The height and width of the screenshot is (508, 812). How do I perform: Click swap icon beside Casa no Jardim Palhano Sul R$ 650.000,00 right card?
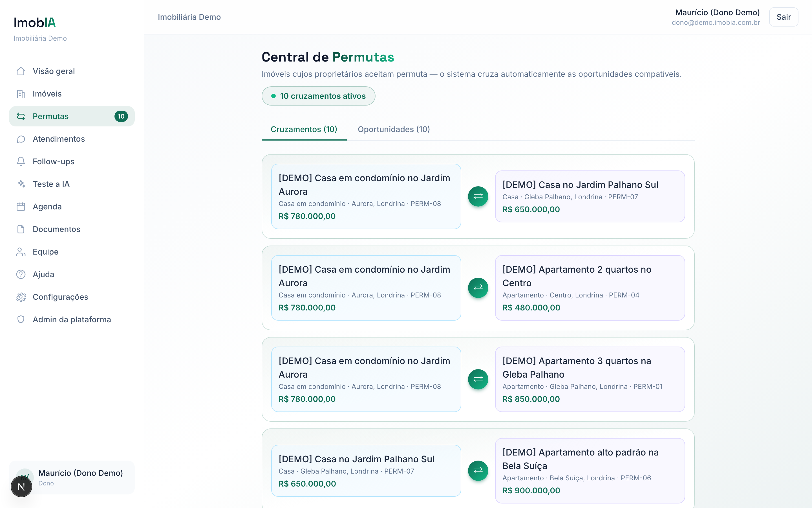click(x=478, y=196)
